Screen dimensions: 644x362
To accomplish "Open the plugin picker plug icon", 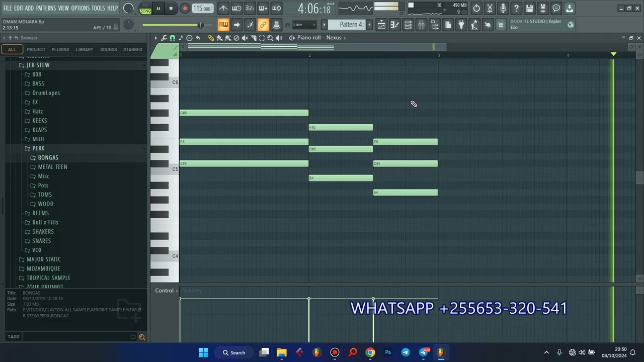I will (461, 25).
